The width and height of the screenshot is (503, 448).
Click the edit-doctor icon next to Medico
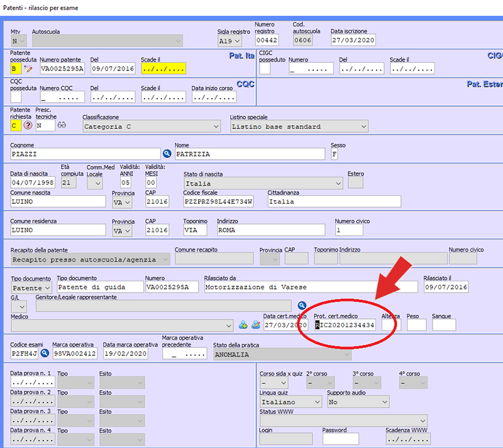255,325
